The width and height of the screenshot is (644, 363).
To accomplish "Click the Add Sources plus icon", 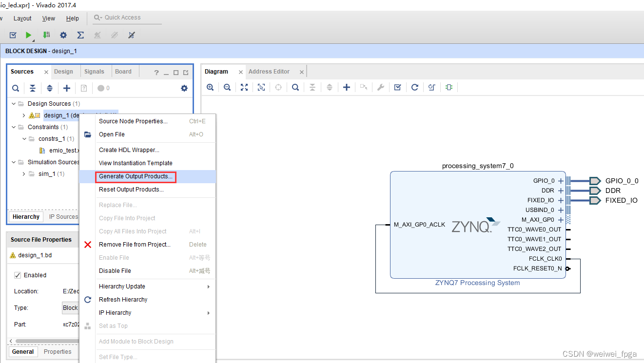I will pos(67,88).
